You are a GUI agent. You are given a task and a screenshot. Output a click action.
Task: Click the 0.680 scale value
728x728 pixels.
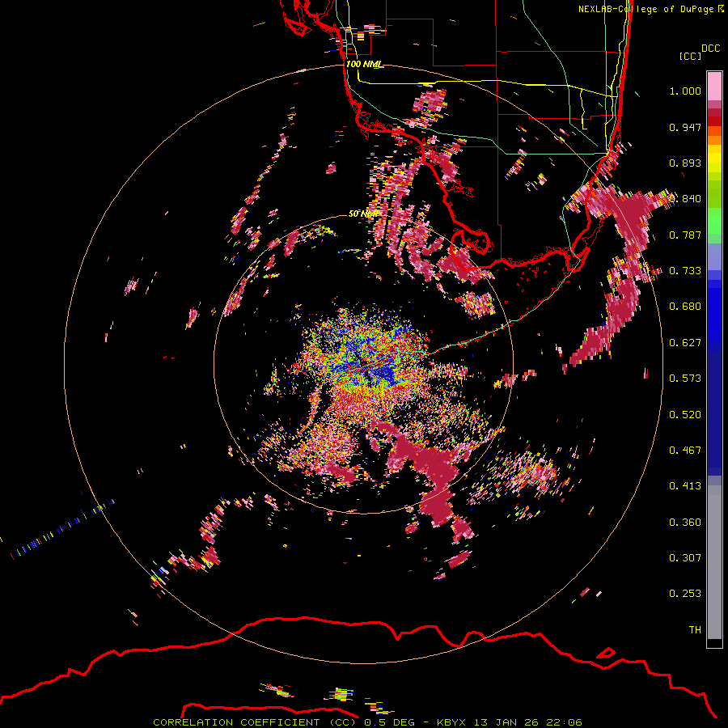coord(685,307)
